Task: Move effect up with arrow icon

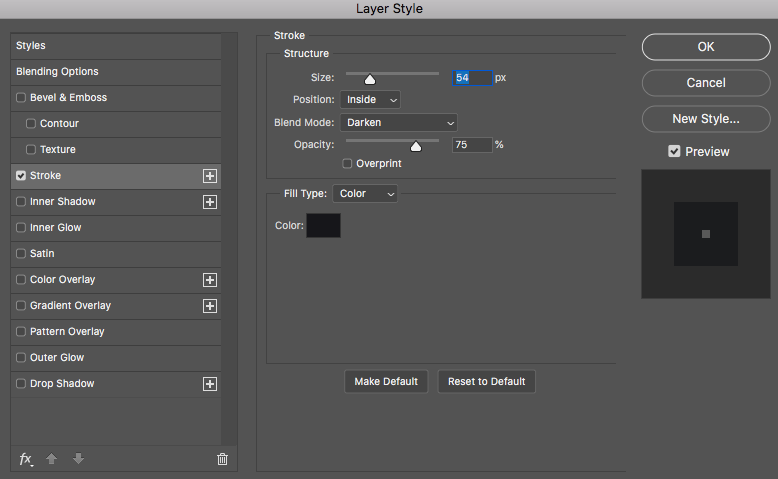Action: 52,459
